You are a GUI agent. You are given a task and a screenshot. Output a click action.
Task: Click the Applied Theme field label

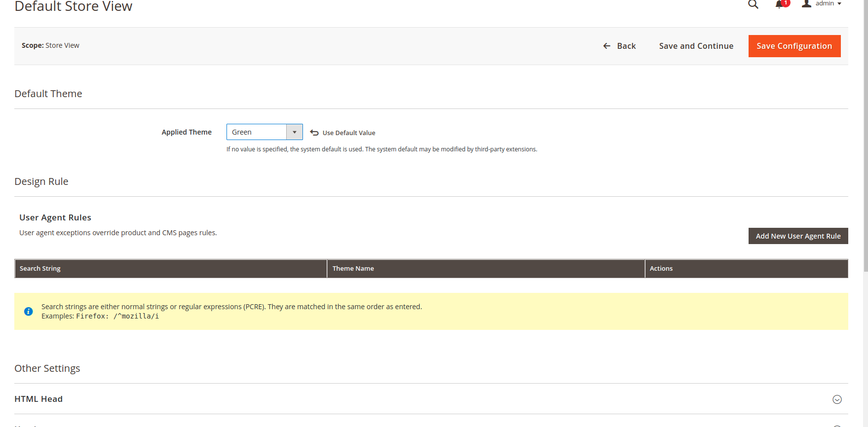point(187,132)
